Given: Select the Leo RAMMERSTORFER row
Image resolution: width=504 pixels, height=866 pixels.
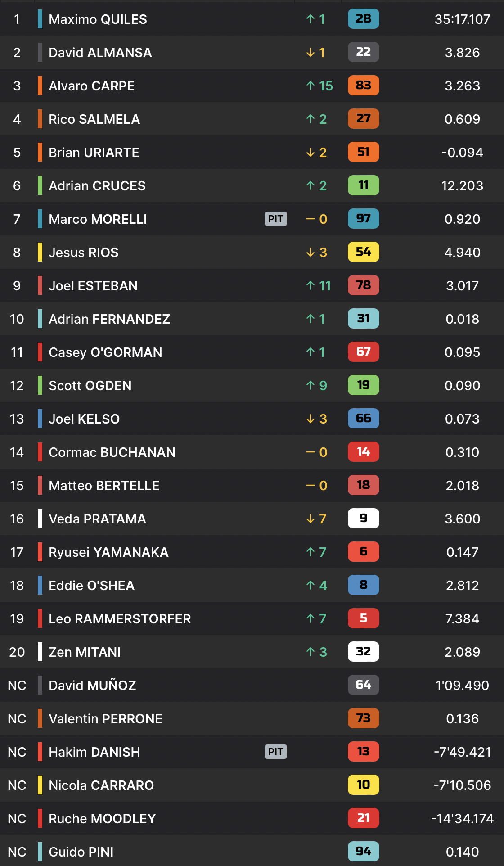Looking at the screenshot, I should 252,618.
